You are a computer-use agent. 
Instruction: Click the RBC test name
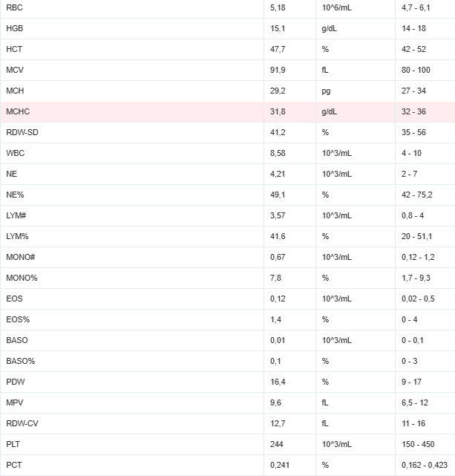click(14, 7)
